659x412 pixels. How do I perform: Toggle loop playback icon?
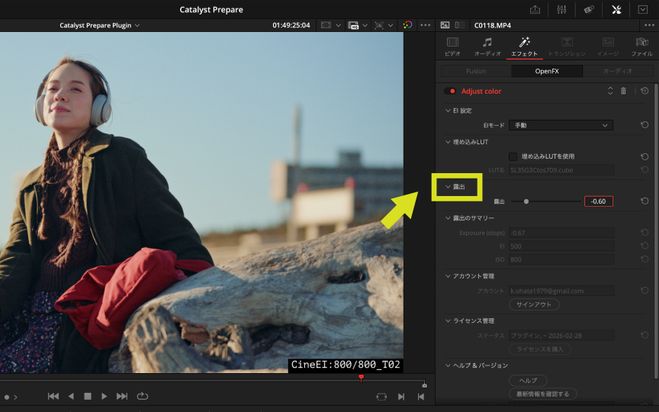(x=140, y=396)
